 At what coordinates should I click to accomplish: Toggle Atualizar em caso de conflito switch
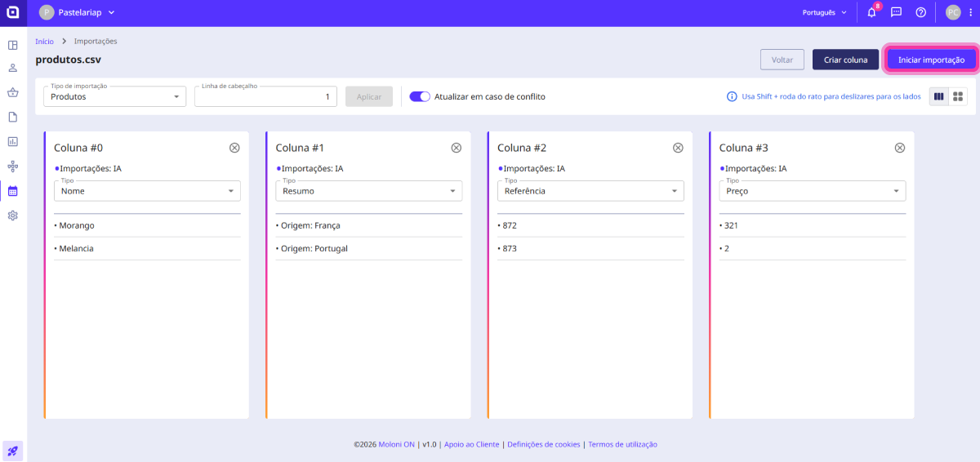[x=420, y=96]
